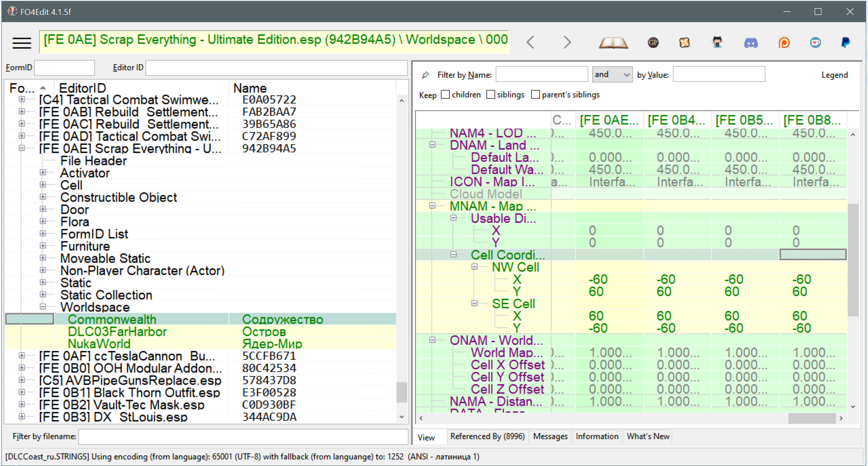Enable the Keep children checkbox

pyautogui.click(x=446, y=94)
